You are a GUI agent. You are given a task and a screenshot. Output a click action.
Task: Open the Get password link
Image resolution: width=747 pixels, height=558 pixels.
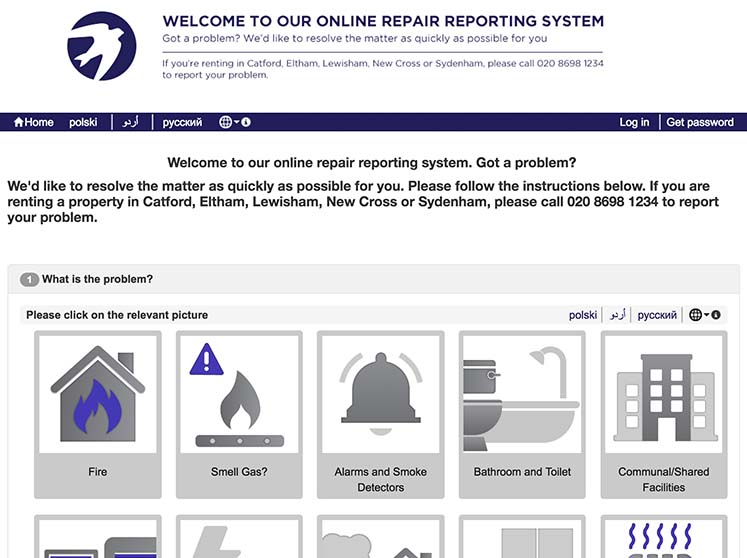[700, 122]
